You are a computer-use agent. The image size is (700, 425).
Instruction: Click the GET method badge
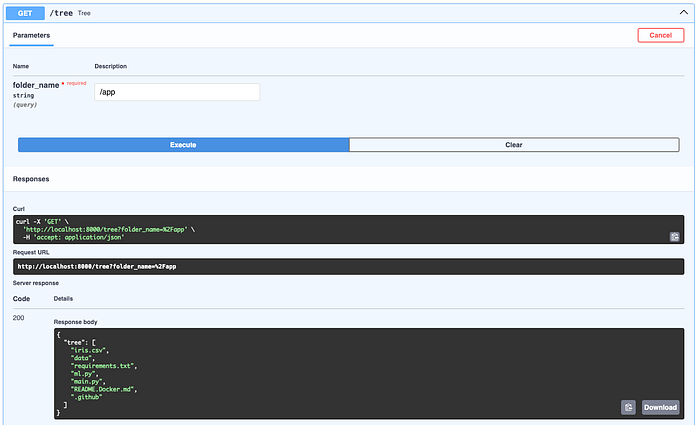click(25, 13)
